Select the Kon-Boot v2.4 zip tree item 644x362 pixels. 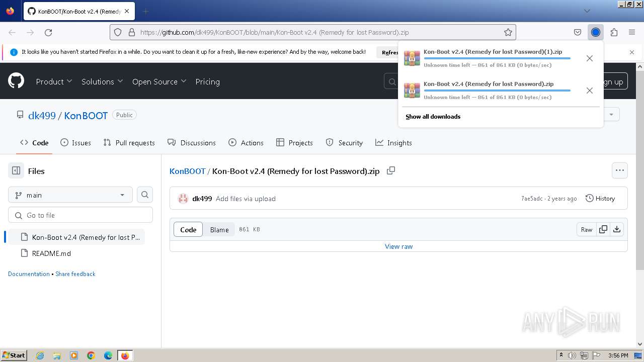click(x=76, y=237)
